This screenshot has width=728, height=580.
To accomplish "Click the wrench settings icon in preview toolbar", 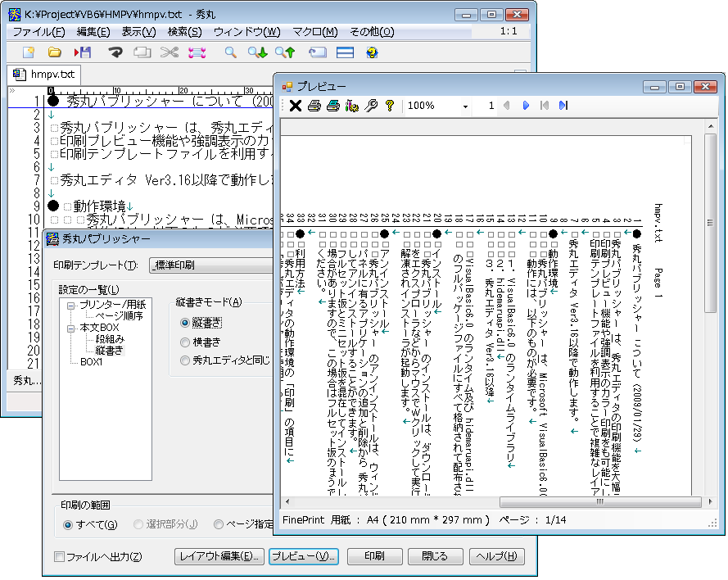I will pyautogui.click(x=371, y=106).
